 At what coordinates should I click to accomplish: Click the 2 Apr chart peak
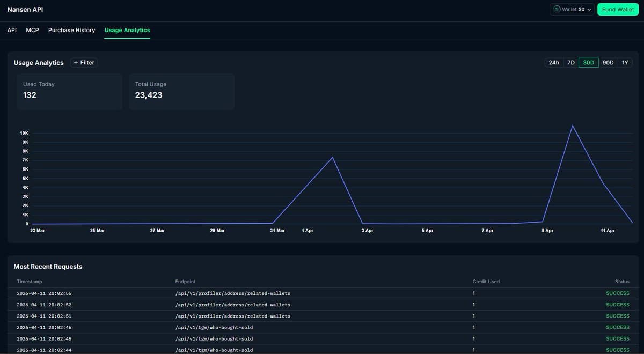pyautogui.click(x=333, y=157)
